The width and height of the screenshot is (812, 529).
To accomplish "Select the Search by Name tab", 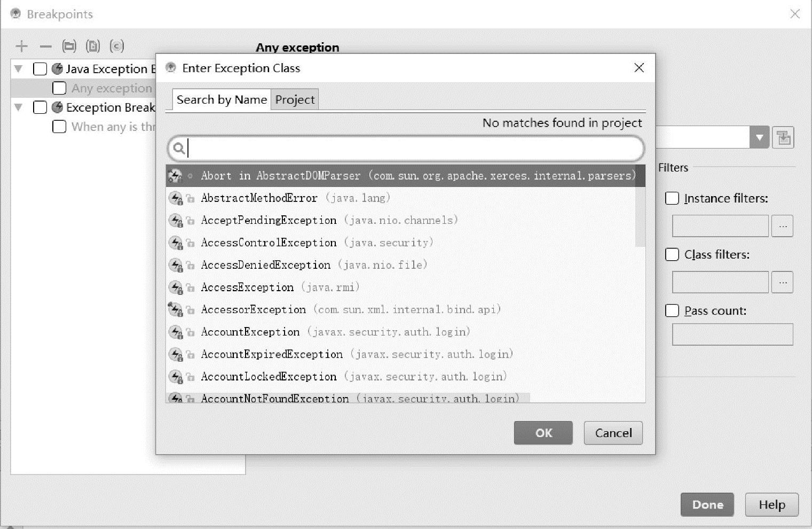I will (x=222, y=100).
